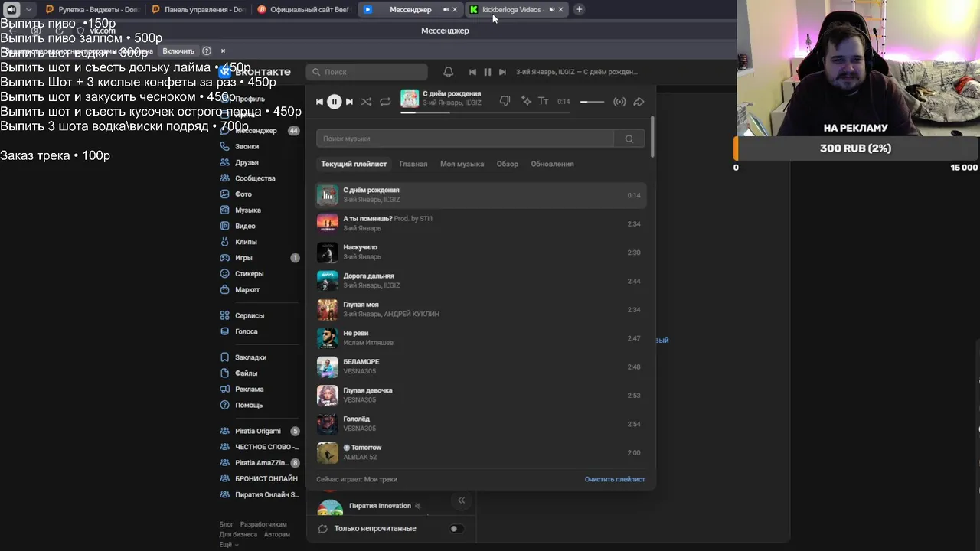The width and height of the screenshot is (980, 551).
Task: Open the Piratia Origami community shortcut
Action: click(x=258, y=431)
